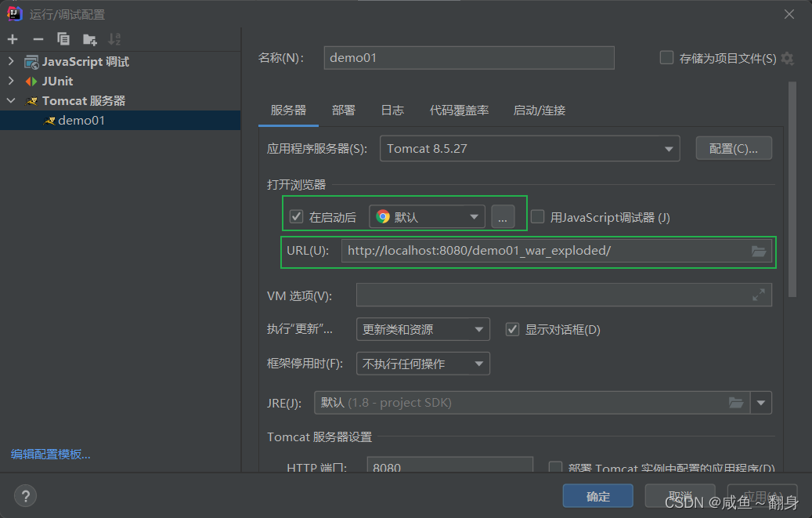812x518 pixels.
Task: Expand the VM options field editor
Action: (x=759, y=295)
